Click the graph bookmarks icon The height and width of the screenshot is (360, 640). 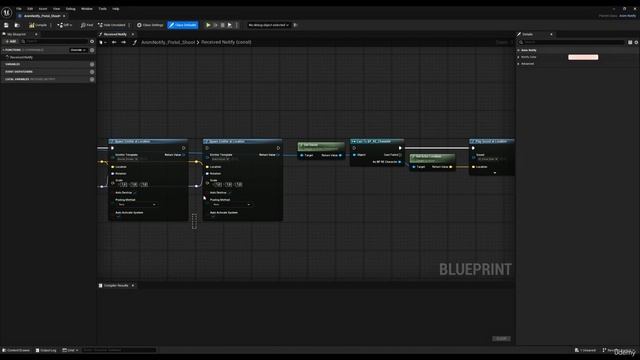click(102, 42)
